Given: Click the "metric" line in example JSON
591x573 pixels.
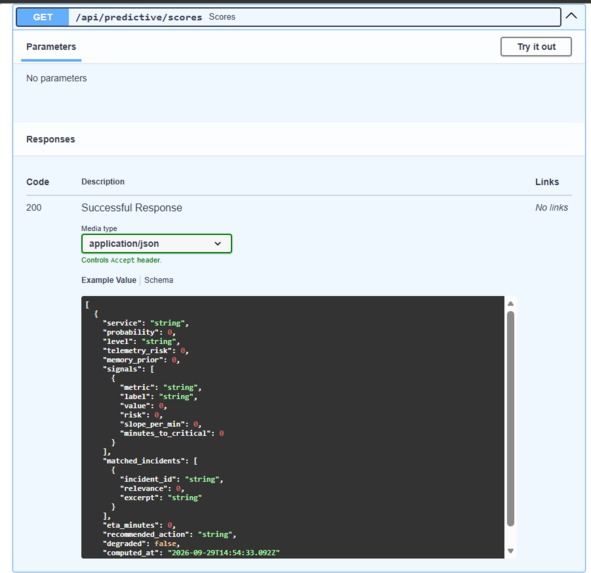Looking at the screenshot, I should (x=161, y=387).
